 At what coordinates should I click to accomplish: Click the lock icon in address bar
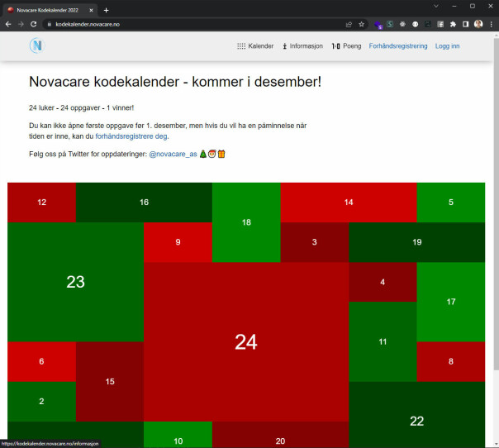(50, 24)
